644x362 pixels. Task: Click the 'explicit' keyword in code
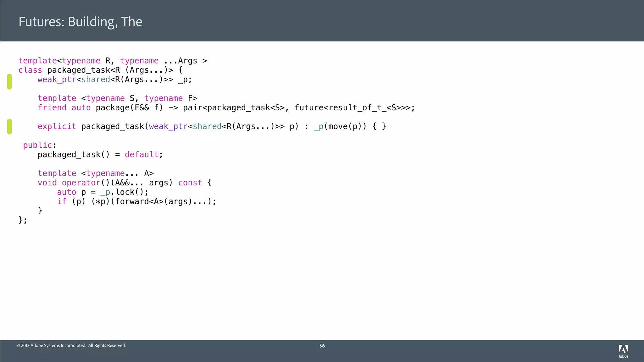point(57,126)
